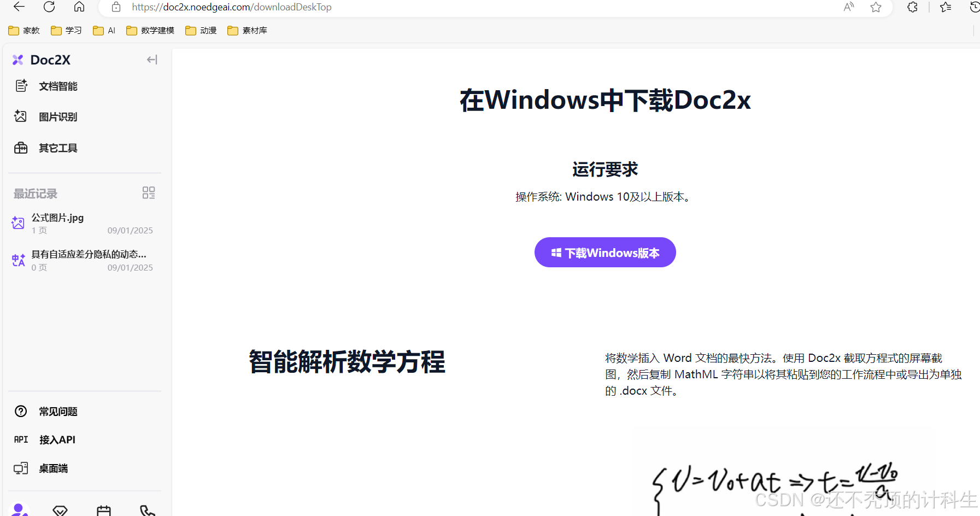
Task: Open the 数学建模 bookmark folder
Action: pos(150,31)
